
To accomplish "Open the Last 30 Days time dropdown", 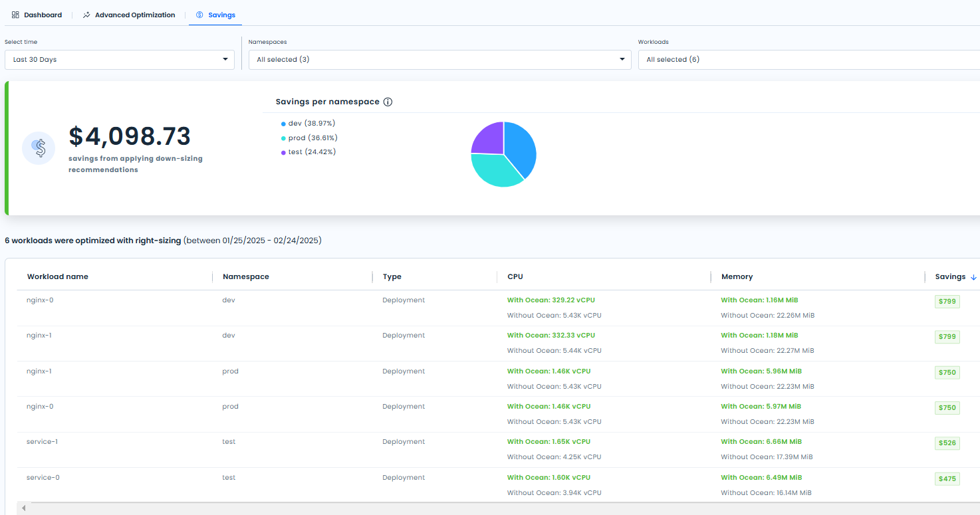I will 120,59.
